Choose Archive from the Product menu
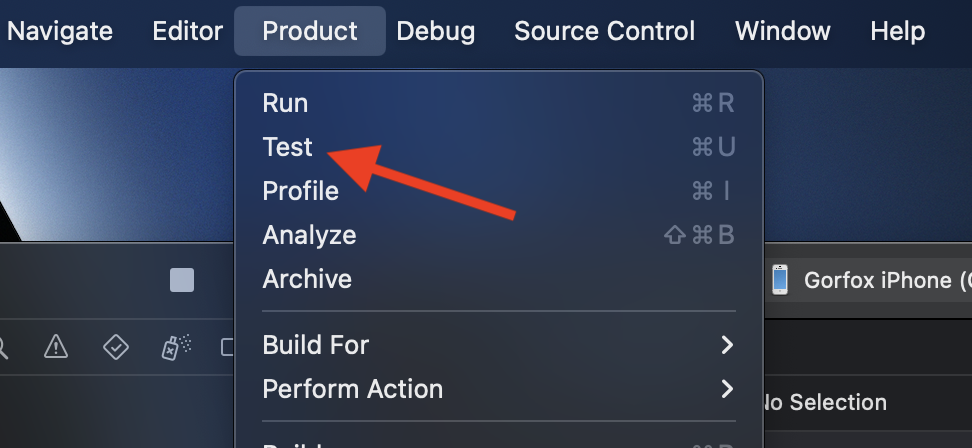 [307, 279]
